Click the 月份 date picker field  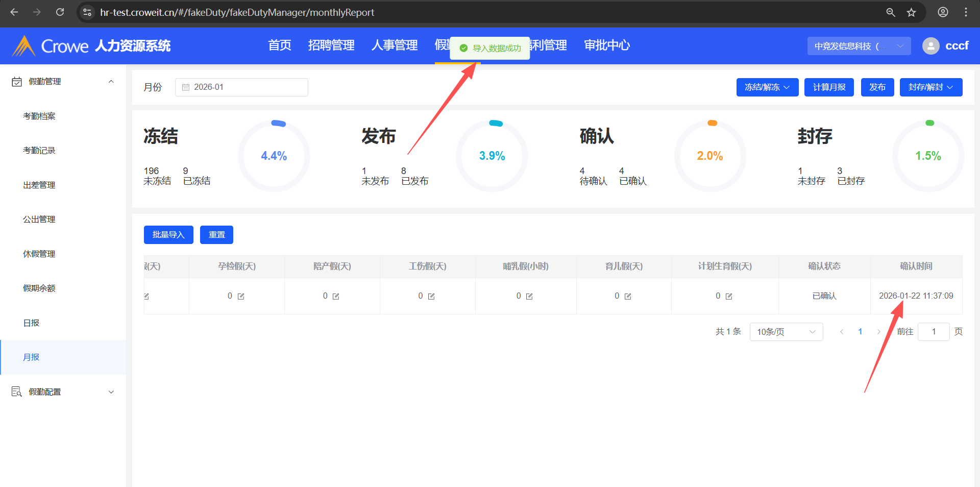click(x=241, y=87)
